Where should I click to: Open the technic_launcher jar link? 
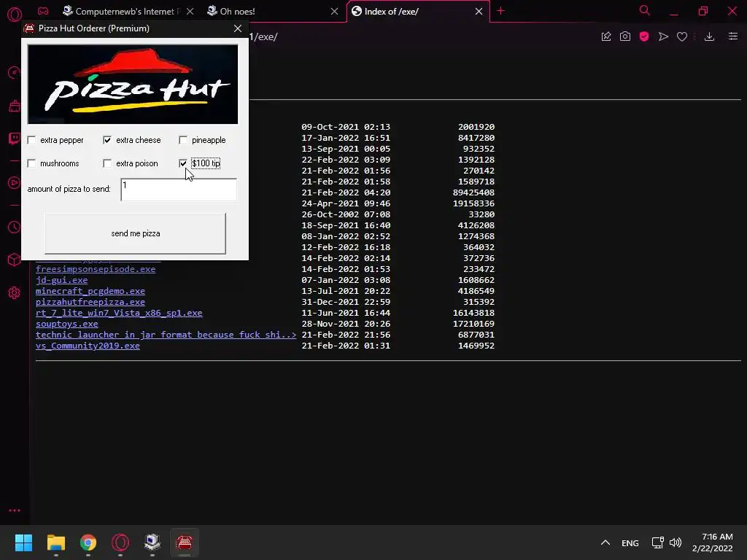tap(166, 335)
